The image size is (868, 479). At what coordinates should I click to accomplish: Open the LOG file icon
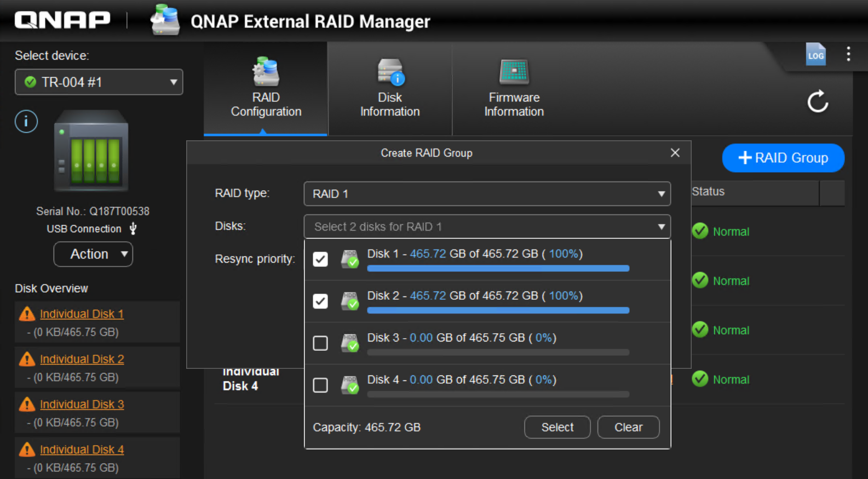tap(815, 54)
